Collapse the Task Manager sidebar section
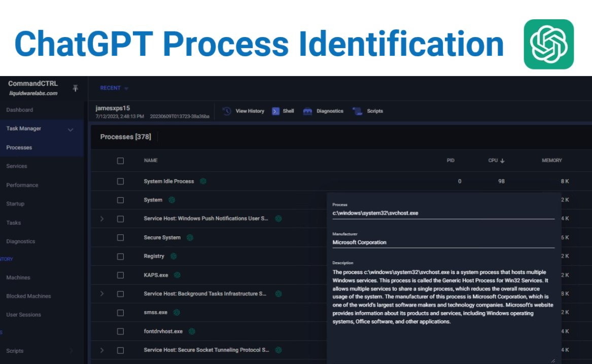Viewport: 592px width, 364px height. pos(70,129)
